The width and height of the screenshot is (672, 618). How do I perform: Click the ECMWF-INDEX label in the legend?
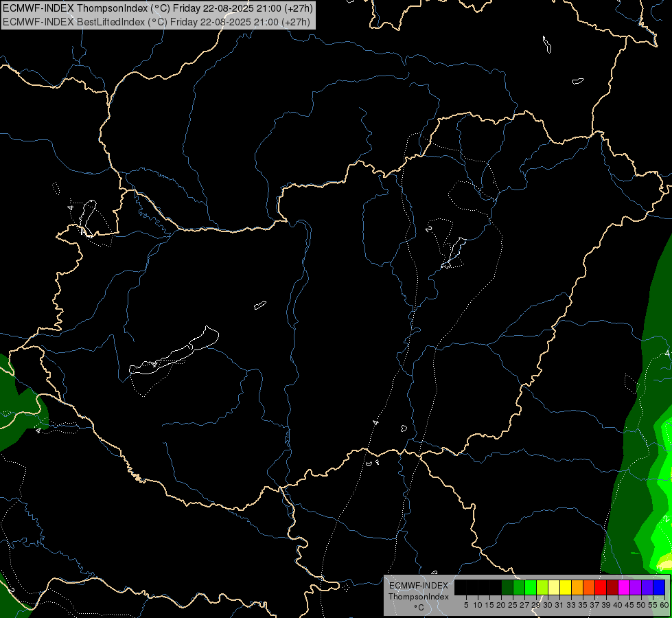tap(419, 586)
